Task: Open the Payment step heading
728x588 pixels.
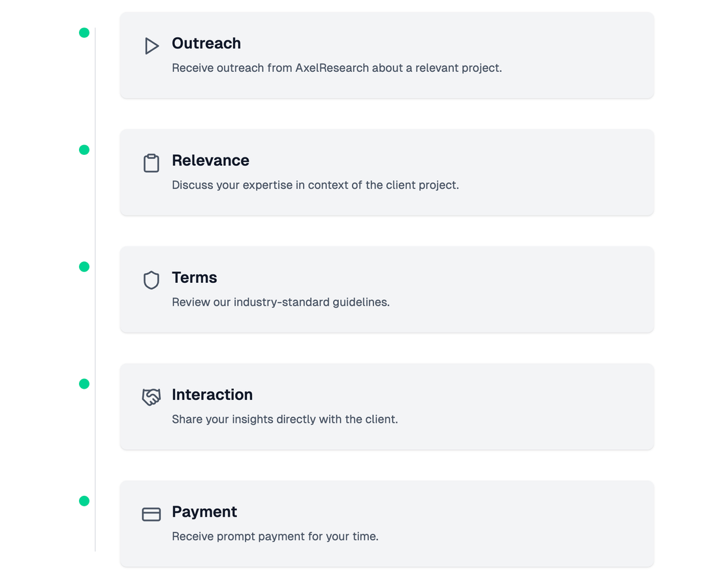Action: [x=204, y=512]
